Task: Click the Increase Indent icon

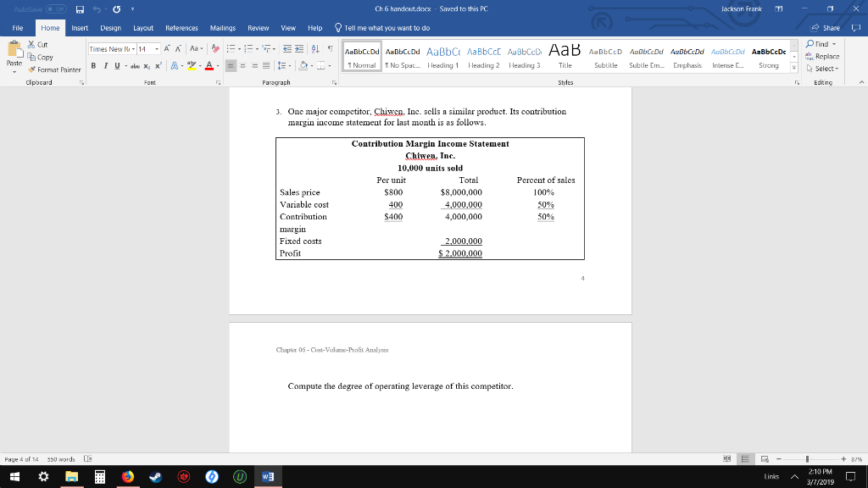Action: [299, 48]
